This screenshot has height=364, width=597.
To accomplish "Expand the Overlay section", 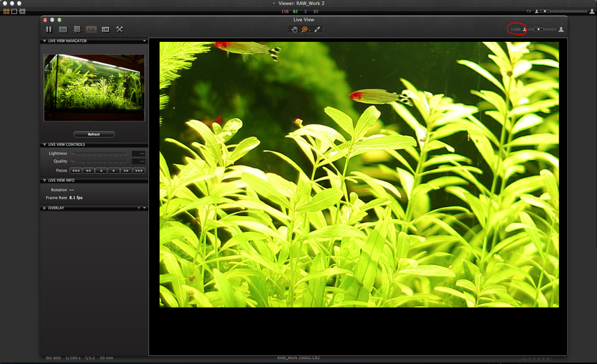I will point(44,208).
